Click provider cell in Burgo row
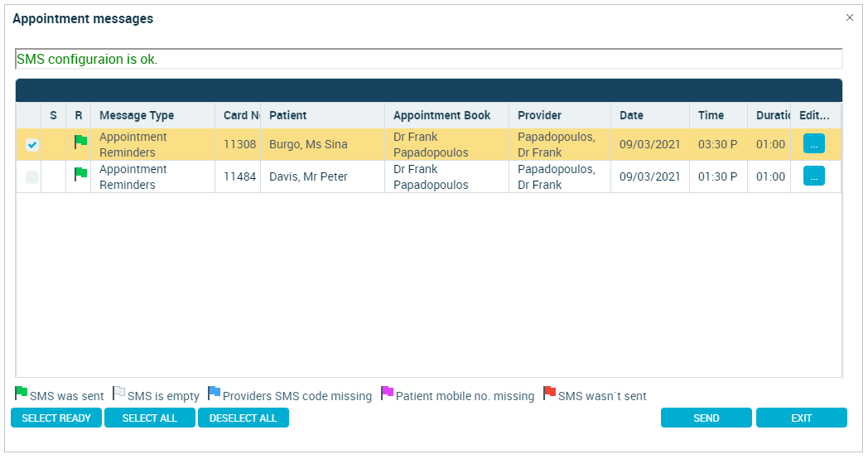Image resolution: width=868 pixels, height=459 pixels. click(560, 144)
